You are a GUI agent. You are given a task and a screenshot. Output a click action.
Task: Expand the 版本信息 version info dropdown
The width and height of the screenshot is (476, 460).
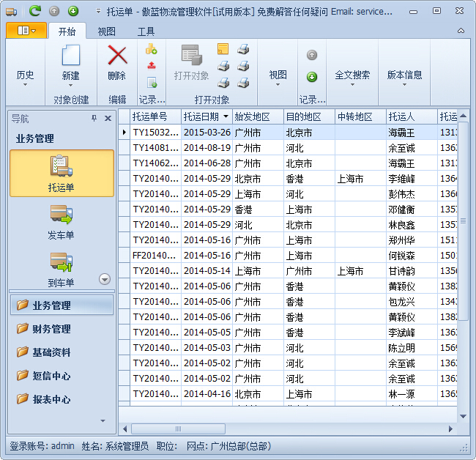point(404,77)
